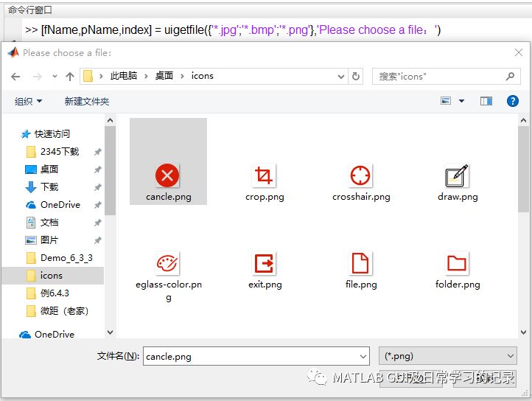
Task: Click icons in the breadcrumb path
Action: 202,76
